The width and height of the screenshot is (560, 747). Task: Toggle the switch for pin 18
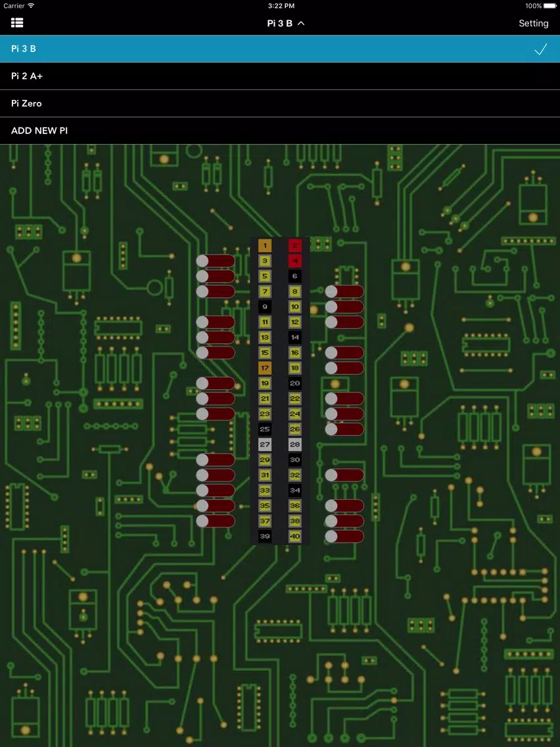[x=344, y=368]
